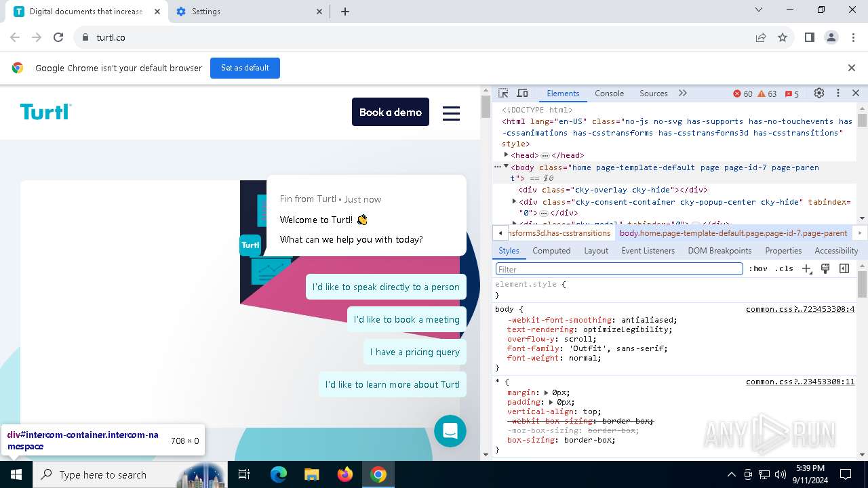Show more DevTools tabs chevron
The height and width of the screenshot is (488, 868).
(x=683, y=94)
